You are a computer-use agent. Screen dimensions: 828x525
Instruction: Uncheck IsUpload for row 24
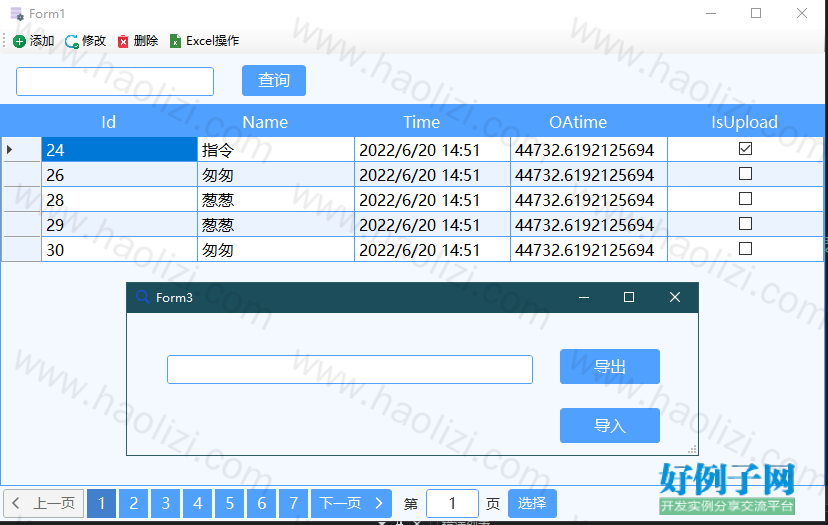(x=745, y=149)
